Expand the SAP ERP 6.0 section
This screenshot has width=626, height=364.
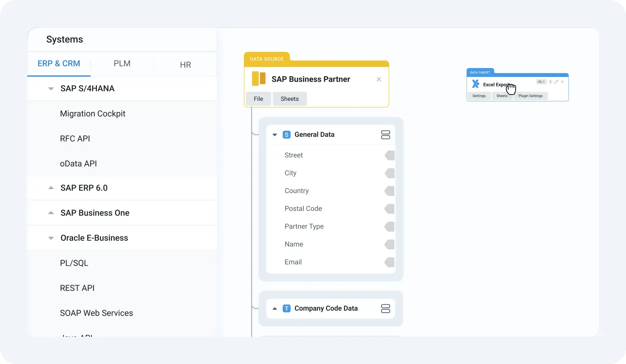point(51,188)
